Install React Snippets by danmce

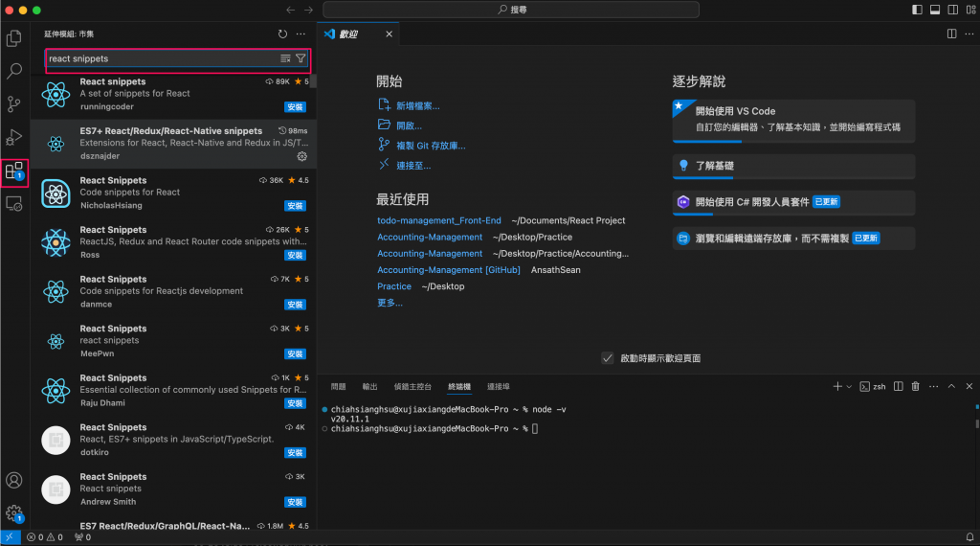point(295,305)
